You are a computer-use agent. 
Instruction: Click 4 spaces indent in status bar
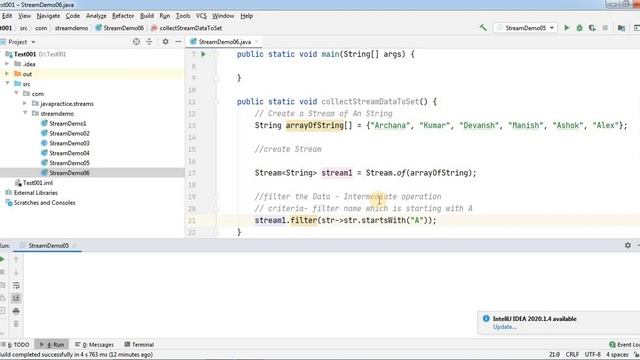point(617,354)
